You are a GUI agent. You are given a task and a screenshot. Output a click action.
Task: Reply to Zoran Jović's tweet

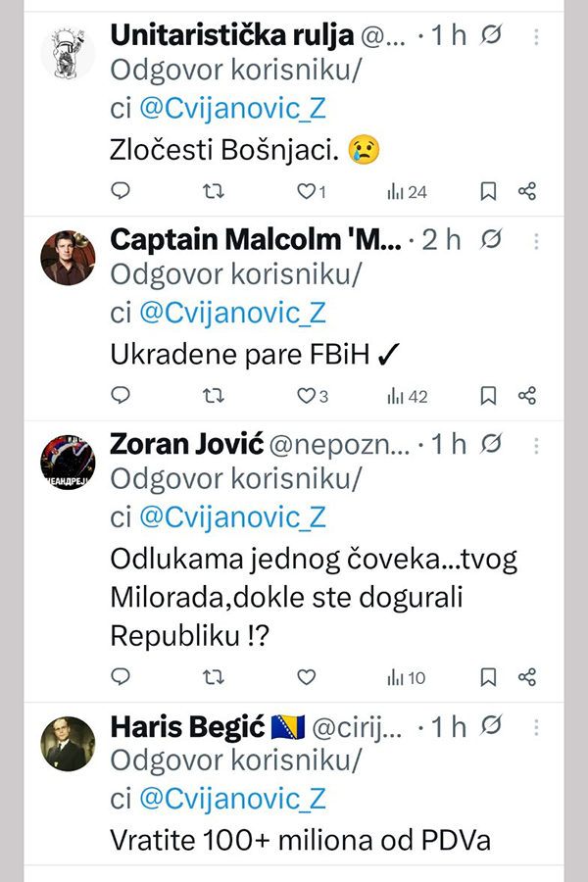click(121, 677)
